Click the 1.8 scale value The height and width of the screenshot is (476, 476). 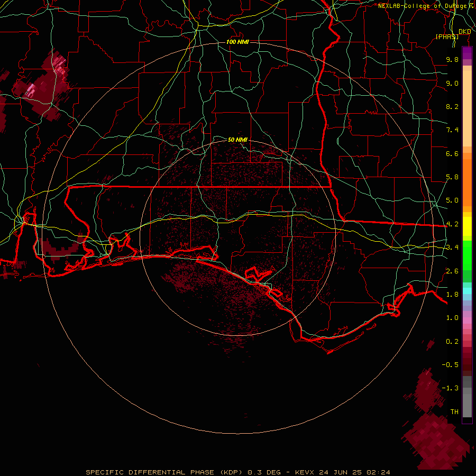452,295
